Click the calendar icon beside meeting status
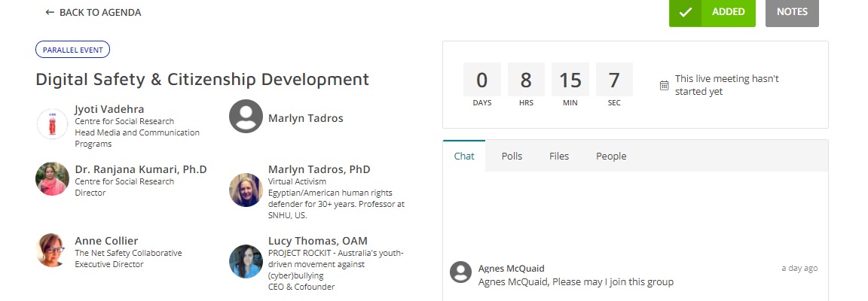 (665, 85)
